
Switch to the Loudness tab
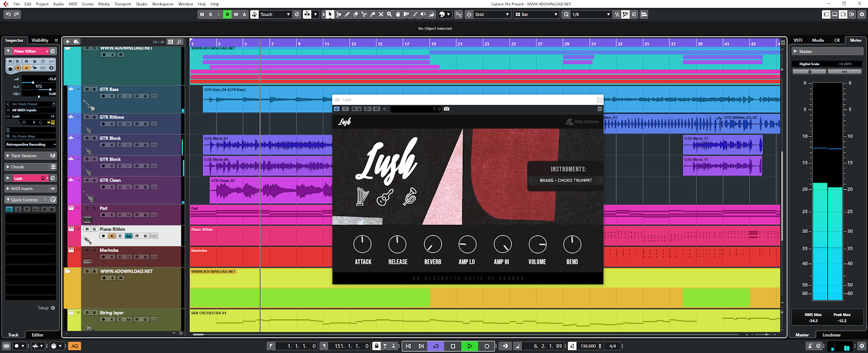click(831, 335)
